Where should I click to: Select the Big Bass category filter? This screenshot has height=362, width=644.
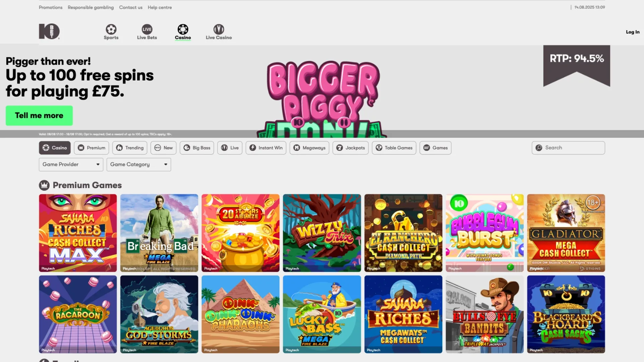(x=197, y=148)
